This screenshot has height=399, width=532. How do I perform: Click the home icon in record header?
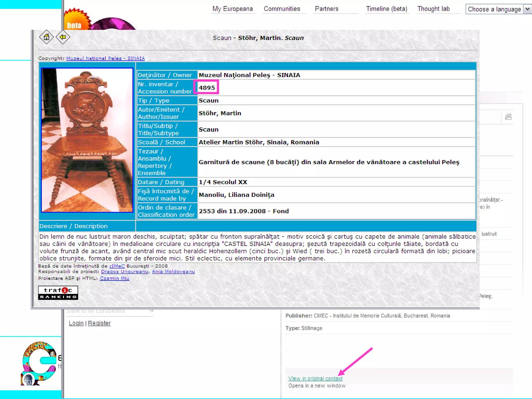pos(46,37)
